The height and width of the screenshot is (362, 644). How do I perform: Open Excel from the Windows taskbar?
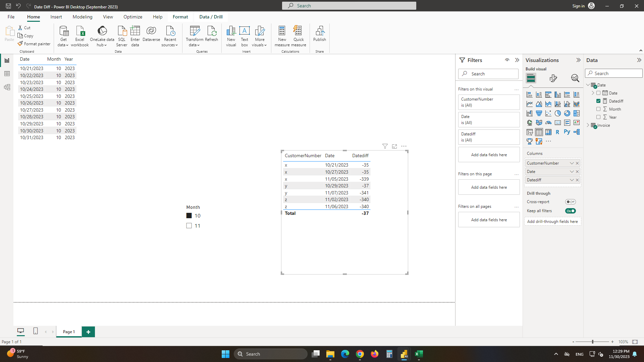[x=419, y=354]
